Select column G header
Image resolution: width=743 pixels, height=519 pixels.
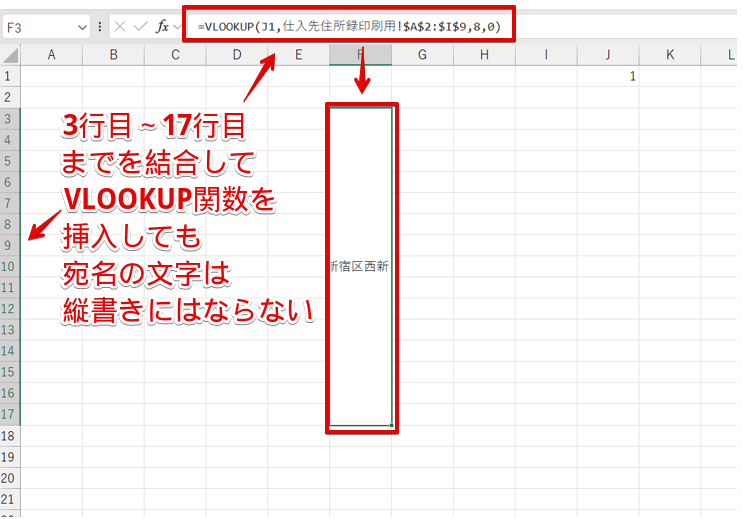(x=422, y=55)
